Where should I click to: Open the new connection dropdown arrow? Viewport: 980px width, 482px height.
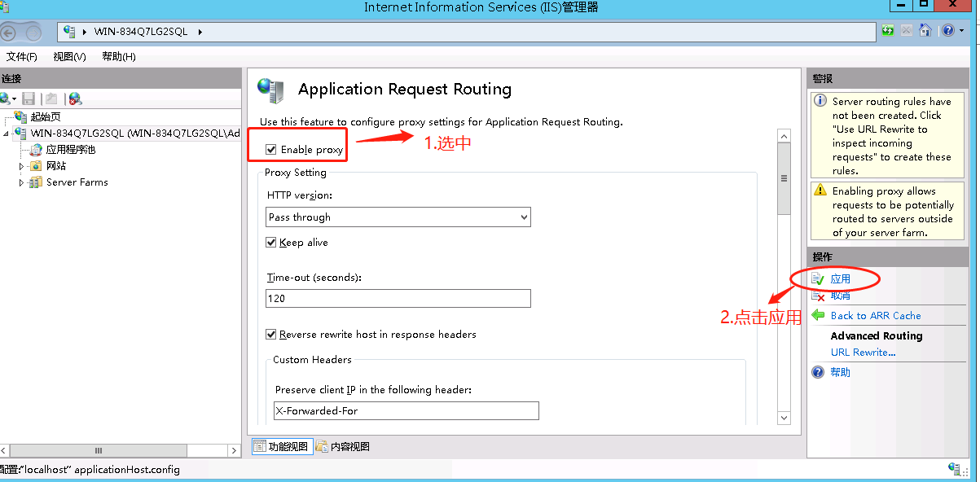pos(14,99)
